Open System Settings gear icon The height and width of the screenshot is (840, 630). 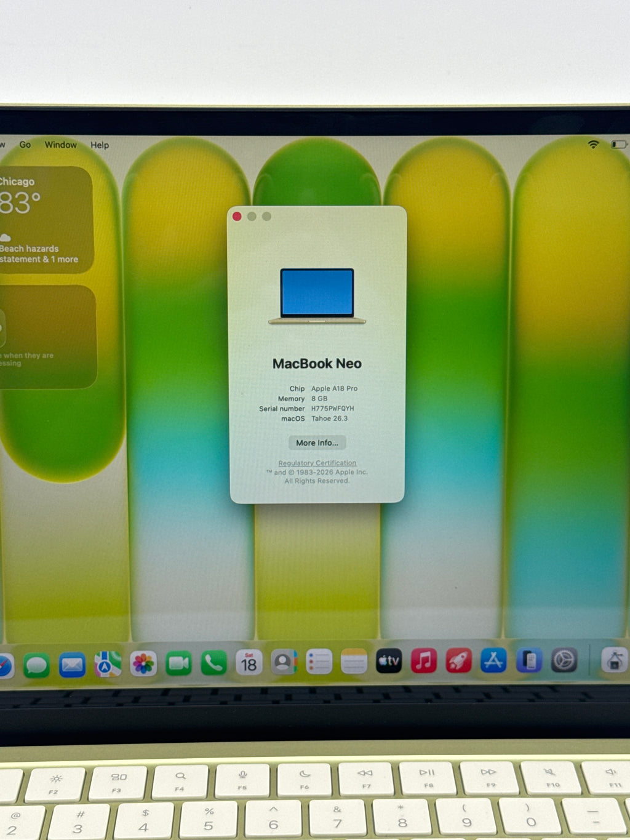tap(564, 660)
